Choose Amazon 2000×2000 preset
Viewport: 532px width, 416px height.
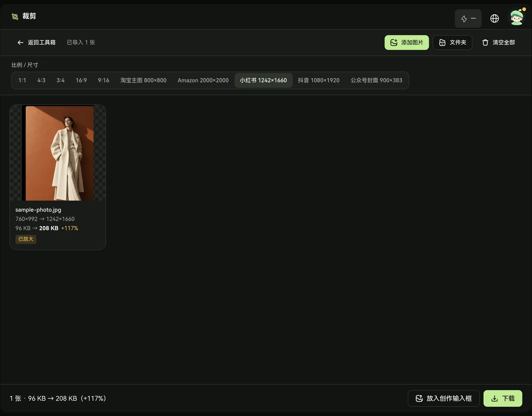(x=203, y=80)
